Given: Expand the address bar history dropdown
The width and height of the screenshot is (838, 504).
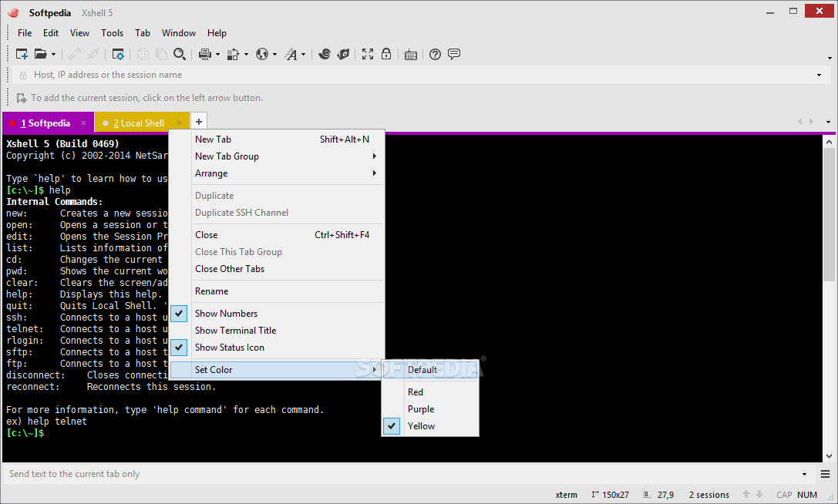Looking at the screenshot, I should (819, 76).
